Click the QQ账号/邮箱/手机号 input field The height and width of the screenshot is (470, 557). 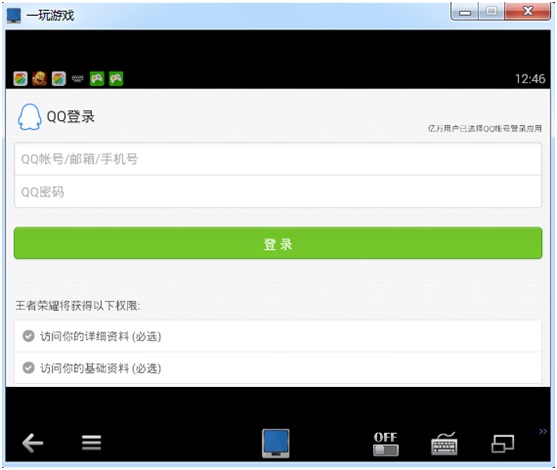pos(278,159)
